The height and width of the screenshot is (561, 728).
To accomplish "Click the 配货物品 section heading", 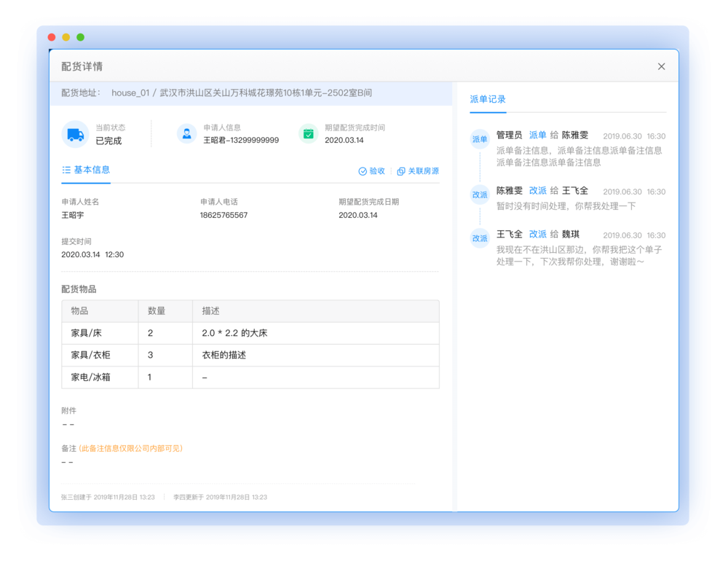I will (79, 289).
